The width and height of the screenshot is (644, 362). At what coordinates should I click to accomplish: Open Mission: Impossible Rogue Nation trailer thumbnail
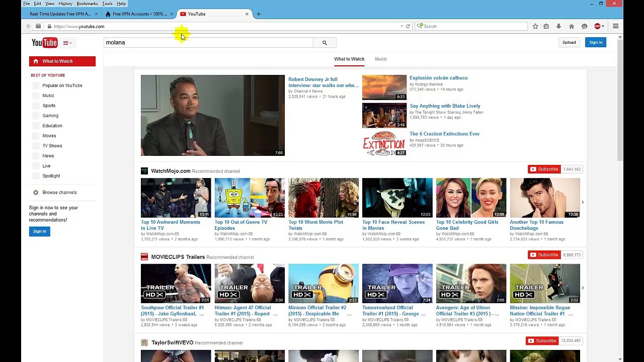coord(545,284)
